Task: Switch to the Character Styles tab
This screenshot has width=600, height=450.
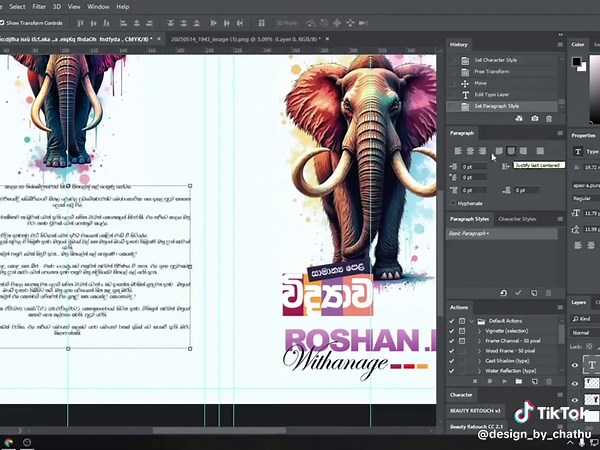Action: coord(517,219)
